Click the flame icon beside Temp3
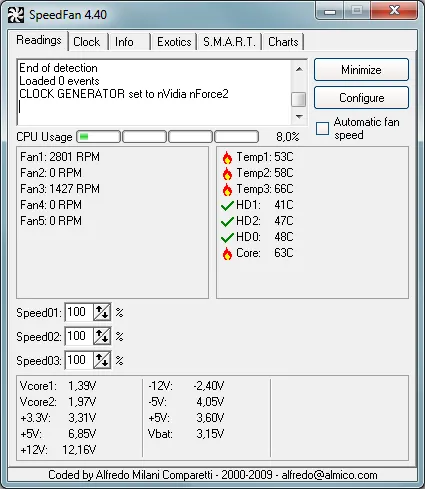The height and width of the screenshot is (489, 425). coord(227,189)
